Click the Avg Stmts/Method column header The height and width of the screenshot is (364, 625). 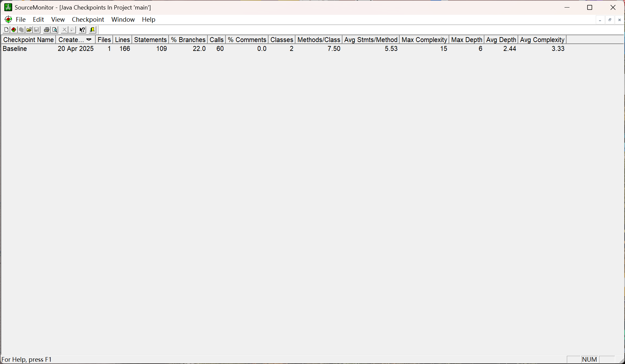coord(371,40)
